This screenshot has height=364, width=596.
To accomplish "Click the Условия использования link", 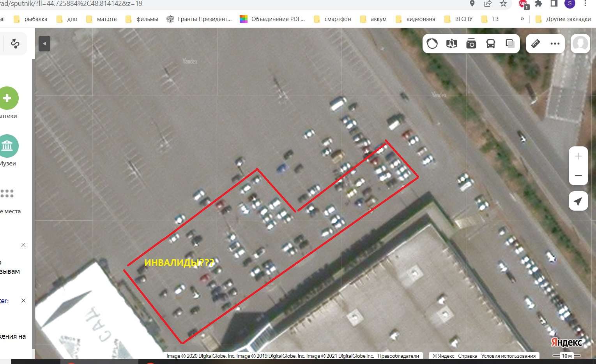I will tap(508, 356).
